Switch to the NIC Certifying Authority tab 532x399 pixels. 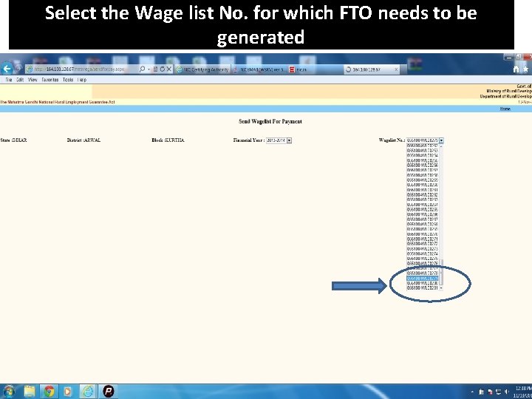203,69
